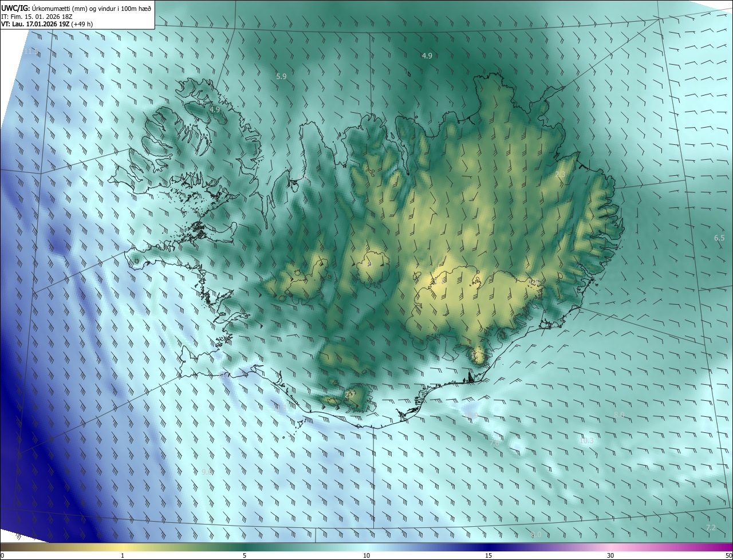Click the color scale tick labeled 15
Image resolution: width=733 pixels, height=560 pixels.
point(488,556)
